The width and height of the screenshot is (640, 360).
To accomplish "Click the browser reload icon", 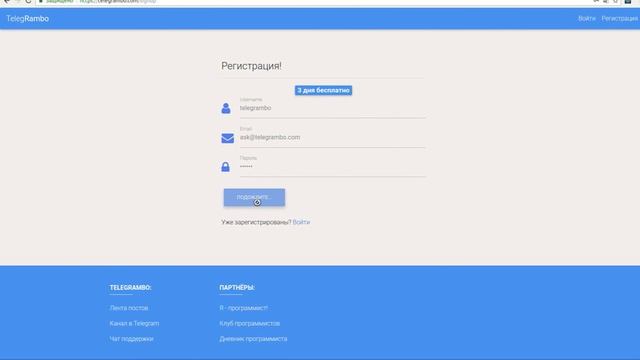I will click(28, 1).
